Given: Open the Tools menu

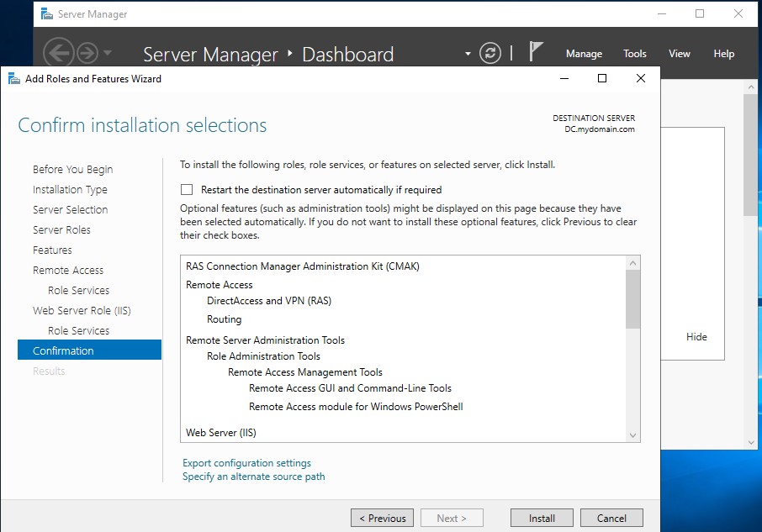Looking at the screenshot, I should click(x=635, y=54).
